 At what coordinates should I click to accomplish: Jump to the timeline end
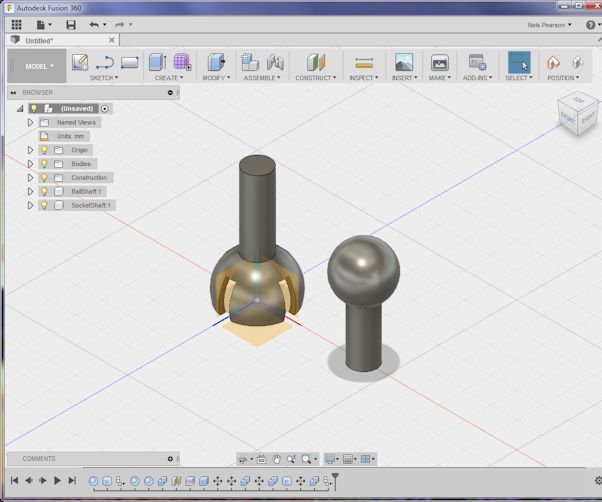coord(72,481)
